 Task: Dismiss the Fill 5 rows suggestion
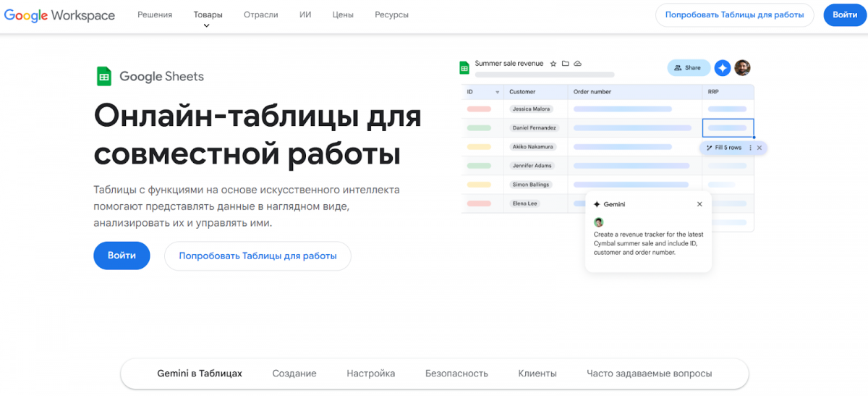pos(759,148)
